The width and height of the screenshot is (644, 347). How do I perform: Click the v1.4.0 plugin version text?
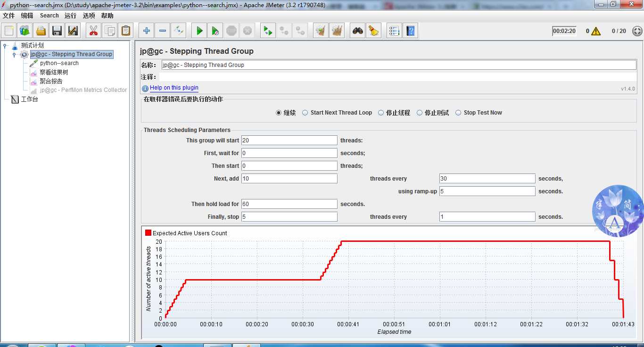(x=628, y=89)
